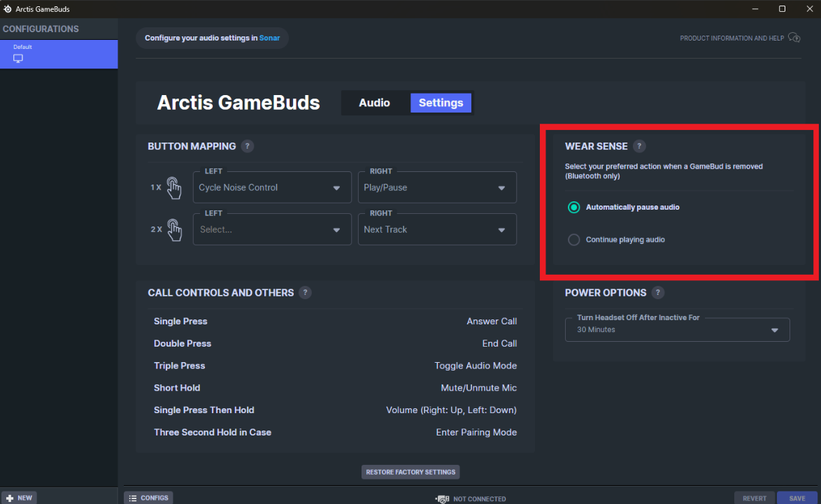Screen dimensions: 821x504
Task: Click the monitor icon under Default configuration
Action: [18, 58]
